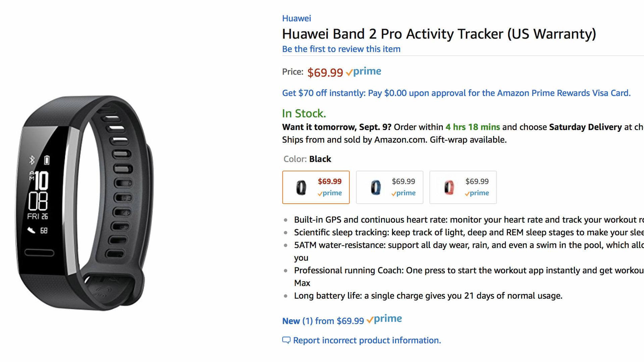Click the Prime logo next to New offers
This screenshot has width=644, height=362.
(x=384, y=319)
